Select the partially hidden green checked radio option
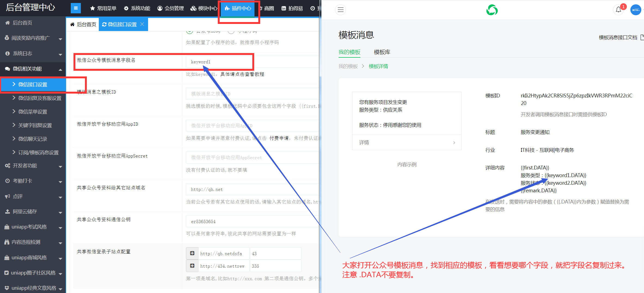Screen dimensions: 644x293 [190, 32]
